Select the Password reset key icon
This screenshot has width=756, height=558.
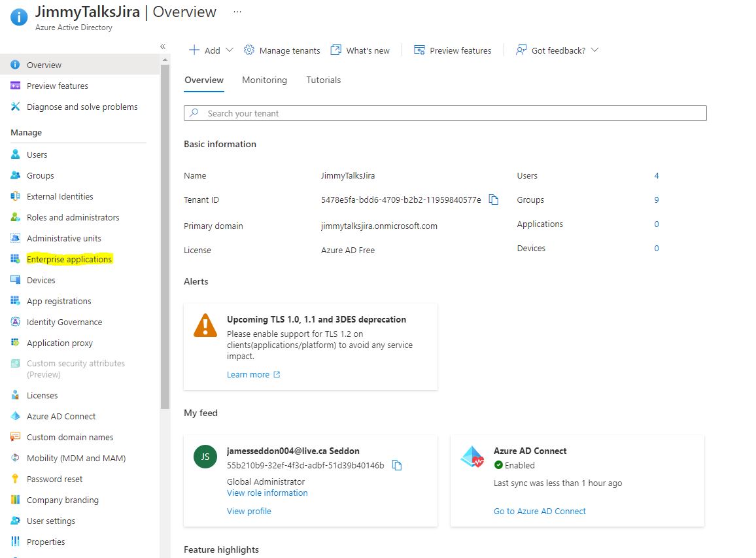tap(16, 479)
